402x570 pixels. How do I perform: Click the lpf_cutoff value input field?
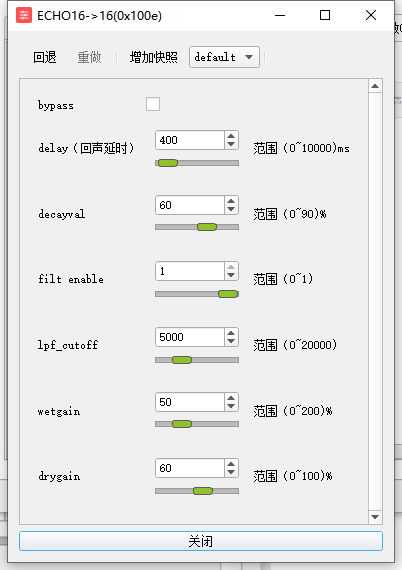[190, 337]
